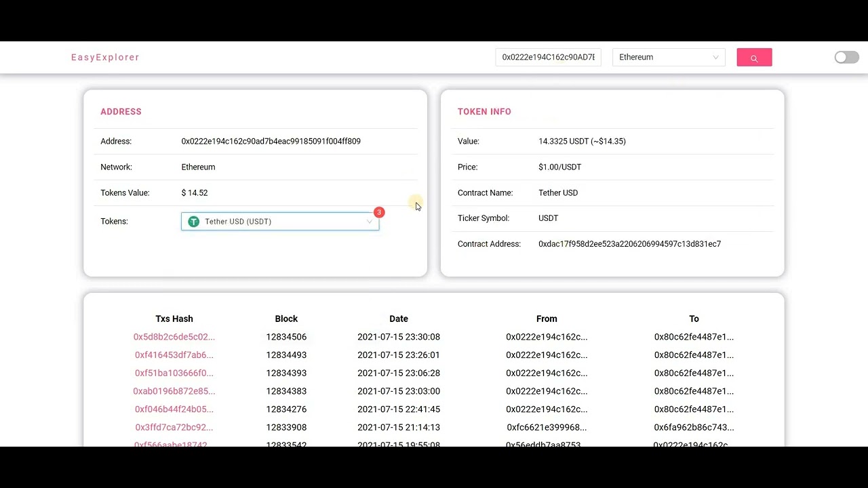
Task: Open transaction hash 0x3ffd7ca72bc92...
Action: click(x=174, y=428)
